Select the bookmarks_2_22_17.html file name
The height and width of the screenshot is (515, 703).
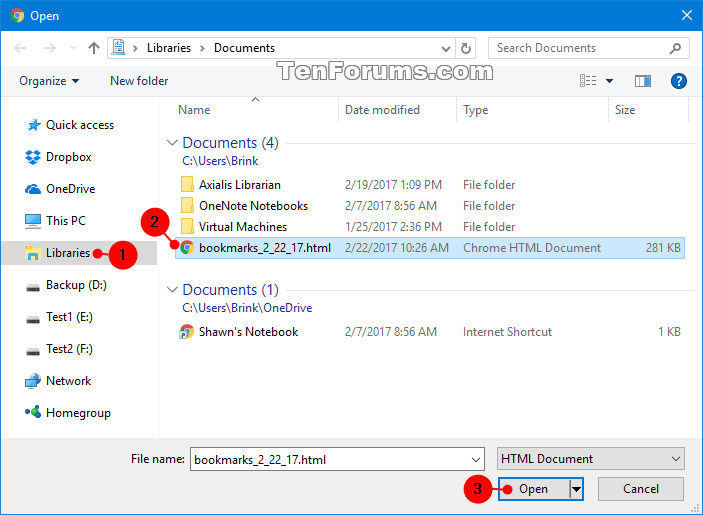coord(265,248)
